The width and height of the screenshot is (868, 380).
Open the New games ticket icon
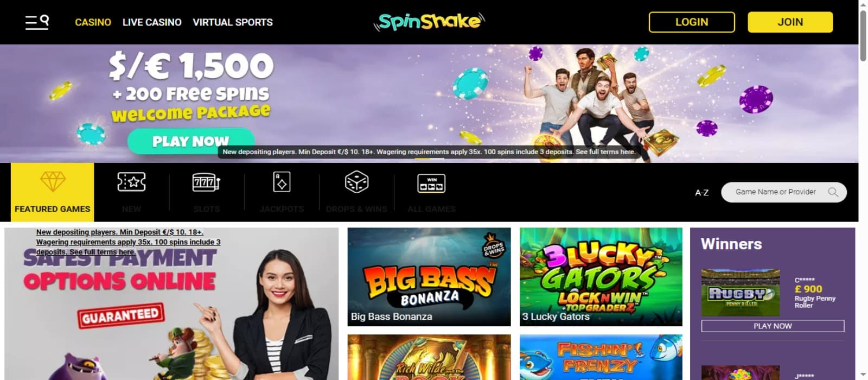(131, 182)
